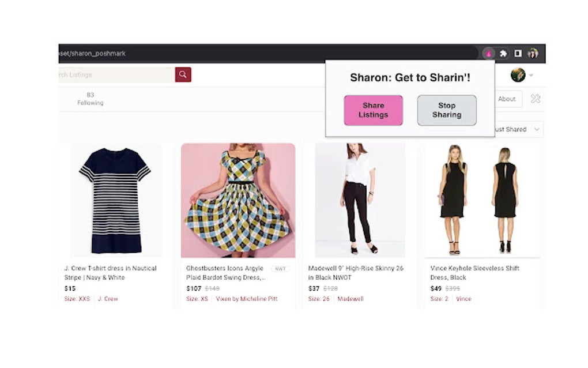Open the avatar dropdown in browser toolbar area
This screenshot has height=368, width=588.
(x=533, y=53)
